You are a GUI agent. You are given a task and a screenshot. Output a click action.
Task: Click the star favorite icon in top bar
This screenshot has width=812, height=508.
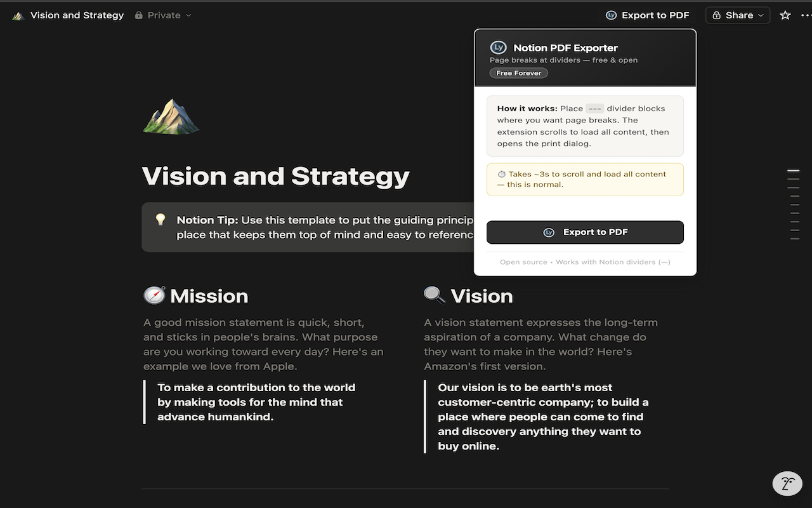pos(785,15)
